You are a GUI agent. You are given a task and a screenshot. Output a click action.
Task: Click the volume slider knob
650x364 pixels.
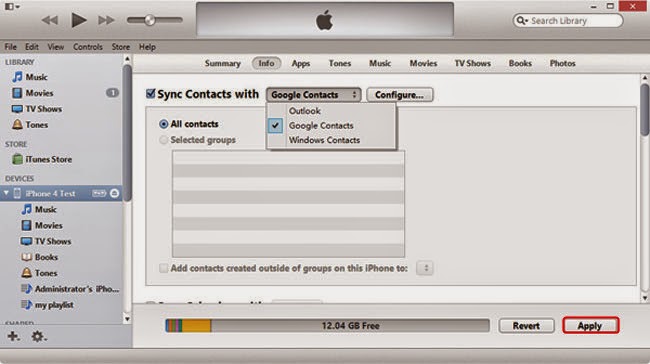[150, 20]
